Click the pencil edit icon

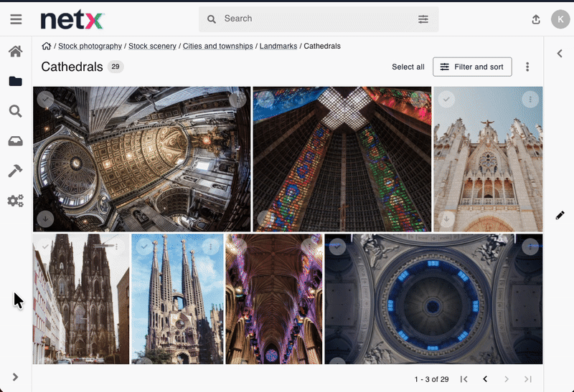[560, 215]
